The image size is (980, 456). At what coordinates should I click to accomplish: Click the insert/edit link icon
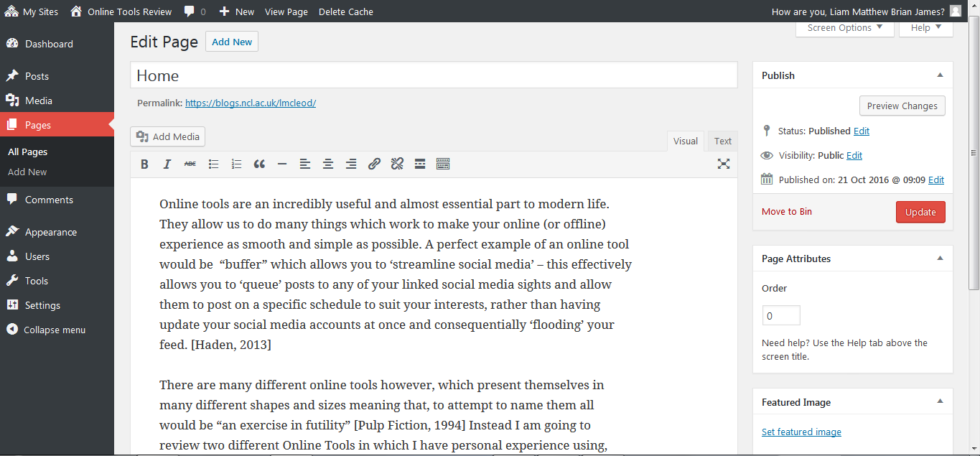click(x=374, y=164)
